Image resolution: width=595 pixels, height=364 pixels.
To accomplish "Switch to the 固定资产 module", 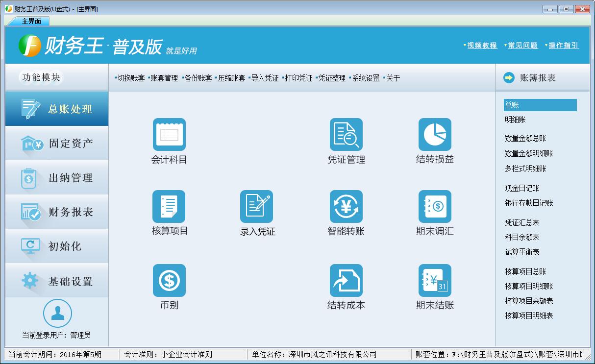I will [x=57, y=143].
